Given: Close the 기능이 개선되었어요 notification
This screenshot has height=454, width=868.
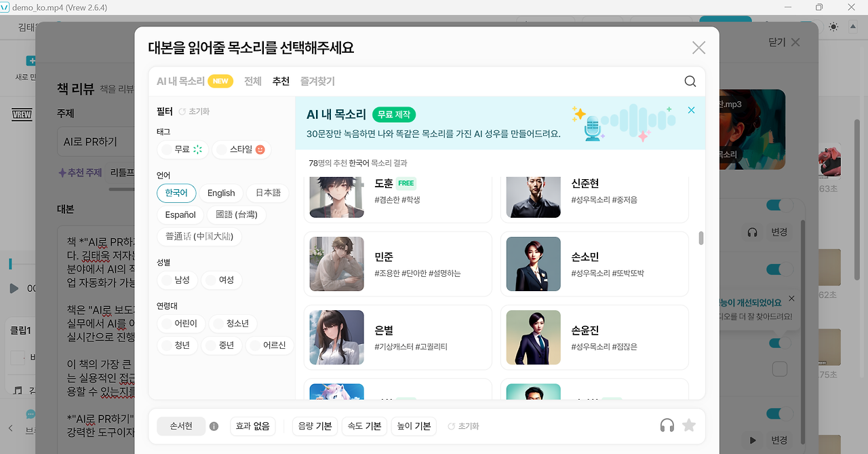Looking at the screenshot, I should (791, 299).
